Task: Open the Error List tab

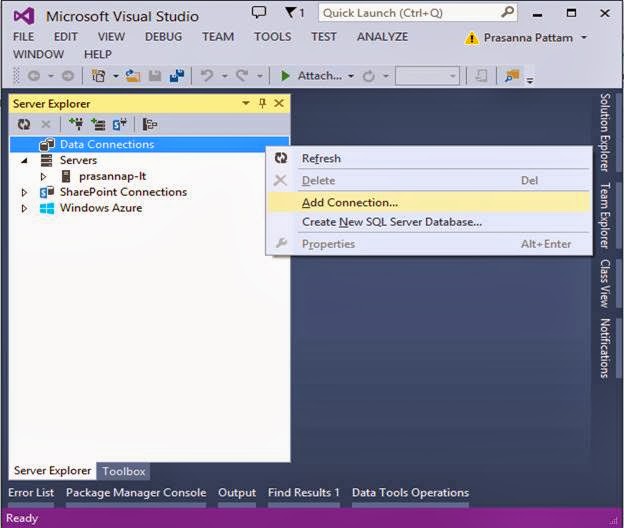Action: [31, 493]
